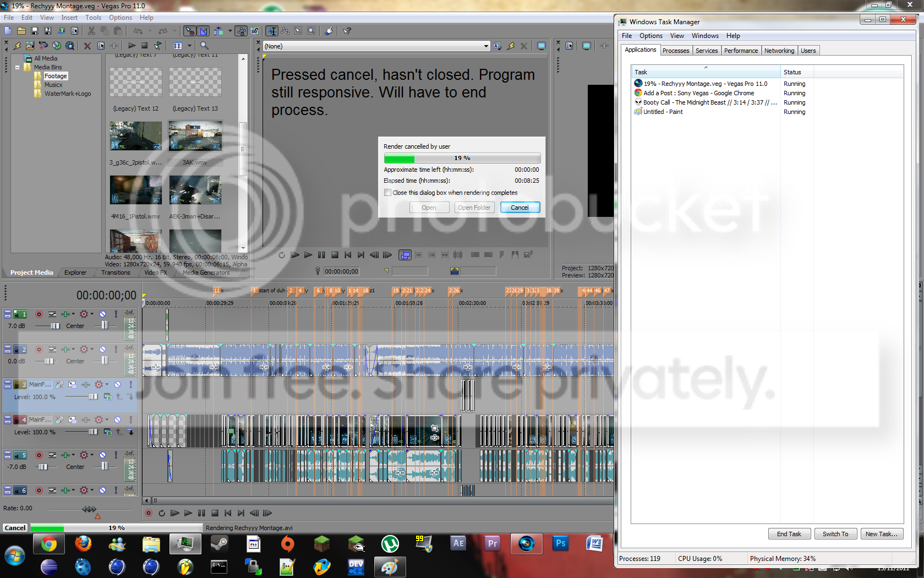Open the Processes tab in Task Manager
The image size is (924, 578).
tap(676, 51)
